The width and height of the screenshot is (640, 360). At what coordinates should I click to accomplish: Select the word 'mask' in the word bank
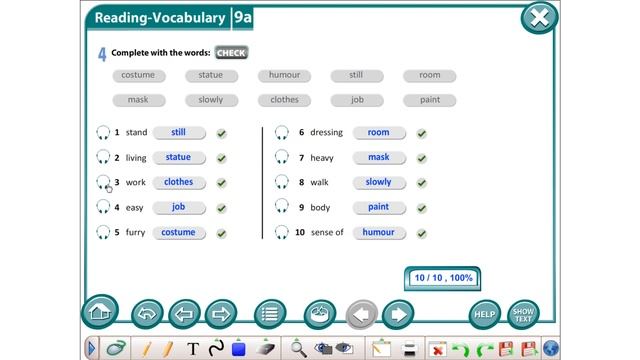(x=139, y=100)
